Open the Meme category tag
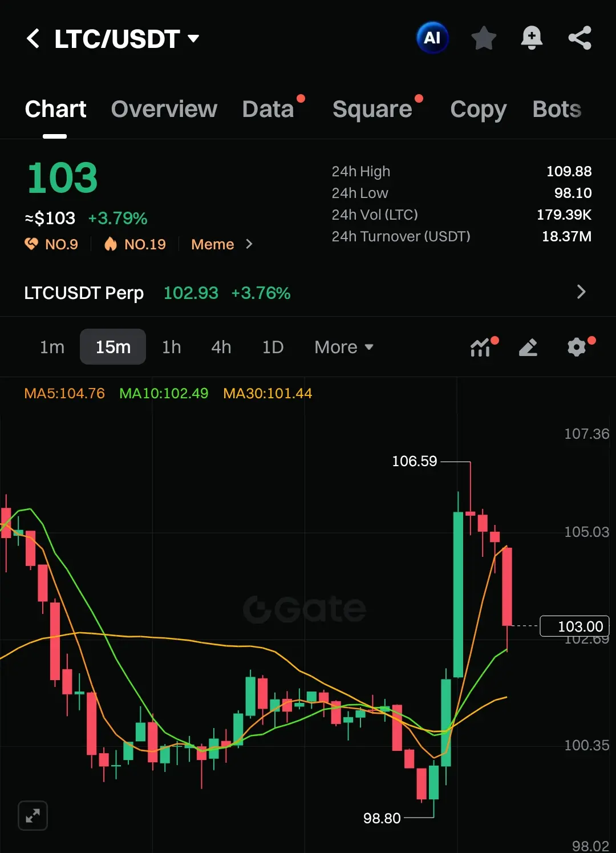This screenshot has height=853, width=616. 212,244
